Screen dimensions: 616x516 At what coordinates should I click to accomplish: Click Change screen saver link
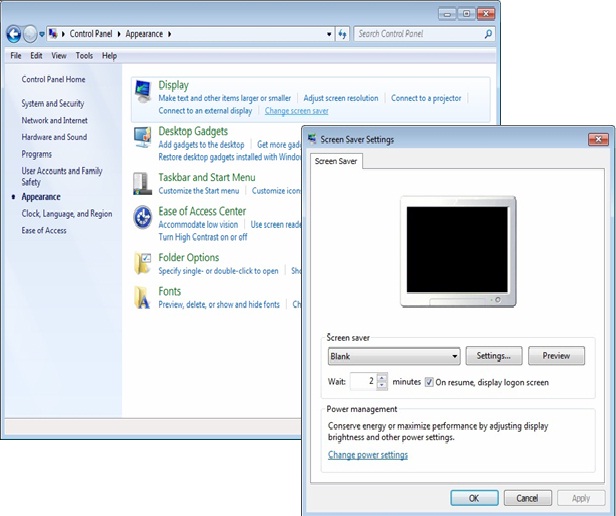297,111
